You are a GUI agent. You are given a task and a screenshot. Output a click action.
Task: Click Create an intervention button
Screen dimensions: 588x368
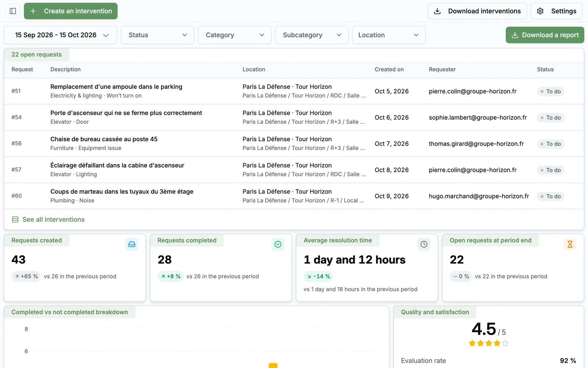[x=71, y=11]
